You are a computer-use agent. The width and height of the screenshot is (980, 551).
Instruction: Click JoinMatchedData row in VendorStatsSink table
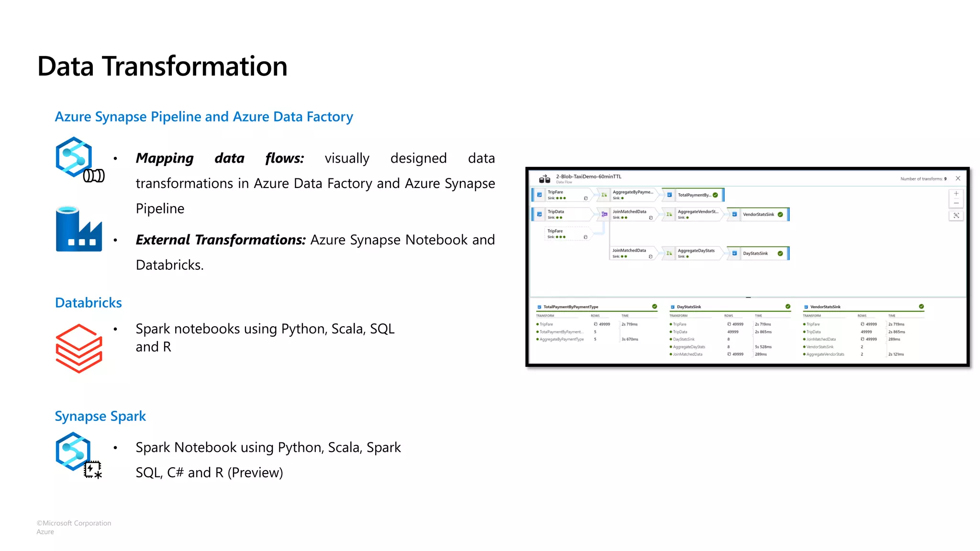863,339
